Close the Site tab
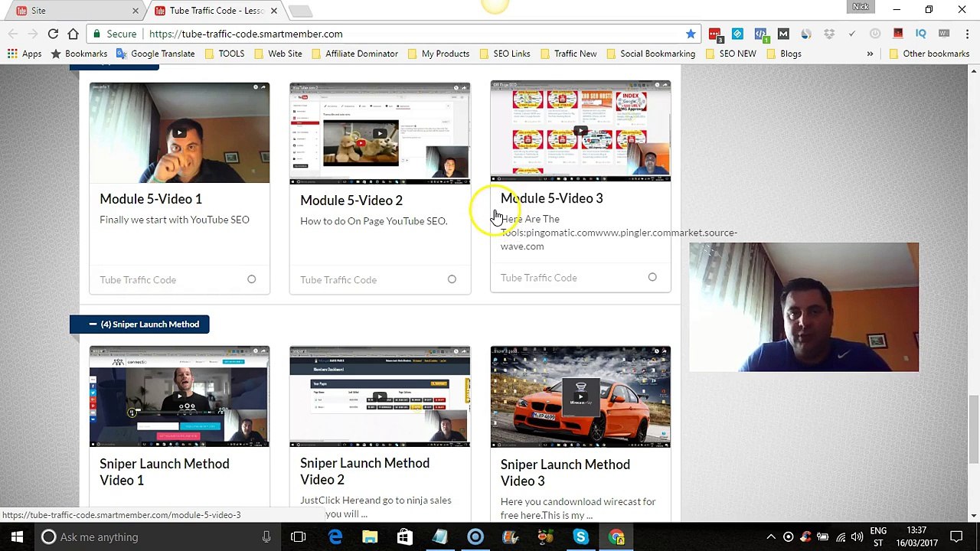Image resolution: width=980 pixels, height=551 pixels. 136,11
